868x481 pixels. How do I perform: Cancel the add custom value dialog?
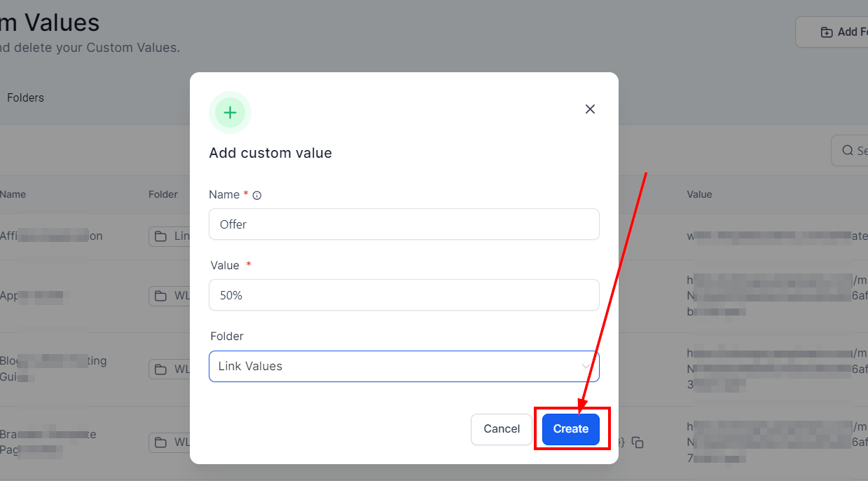pyautogui.click(x=502, y=429)
